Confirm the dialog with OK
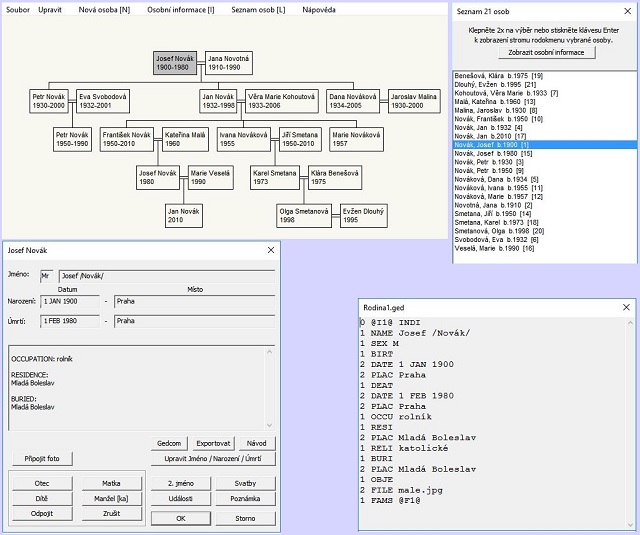The image size is (640, 535). tap(181, 518)
